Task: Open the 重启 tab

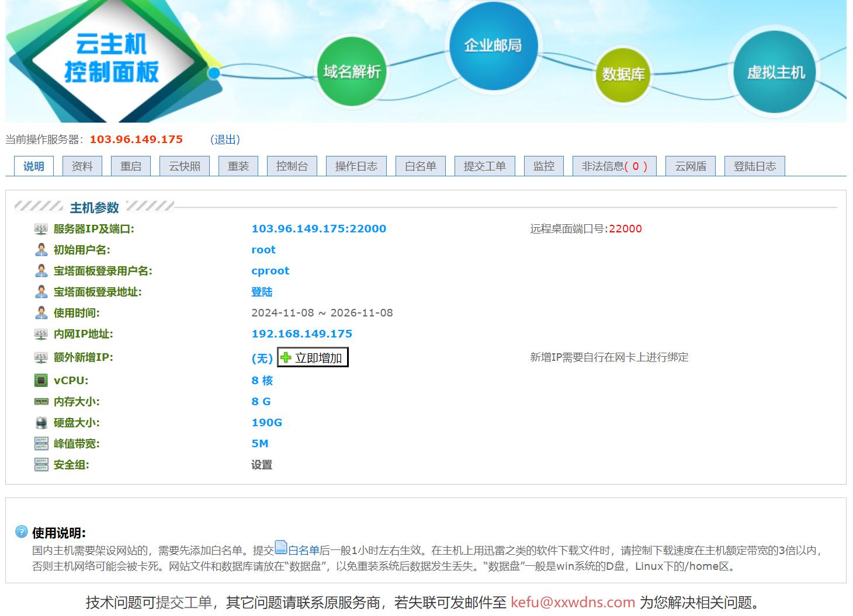Action: [131, 166]
